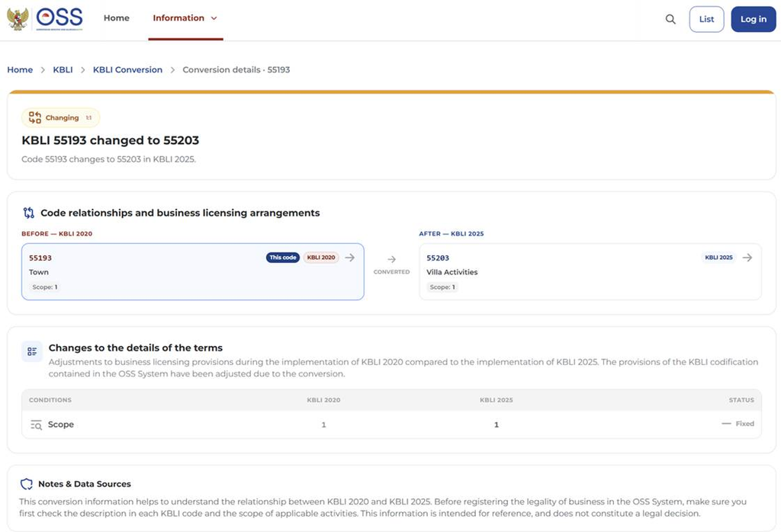Click the KBLI 2025 column header
The width and height of the screenshot is (781, 532).
coord(496,400)
